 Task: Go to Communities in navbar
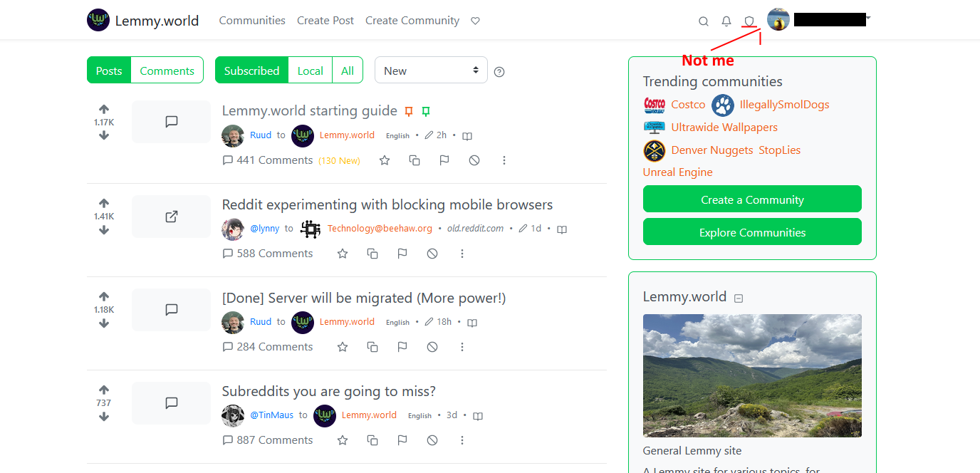[x=252, y=21]
